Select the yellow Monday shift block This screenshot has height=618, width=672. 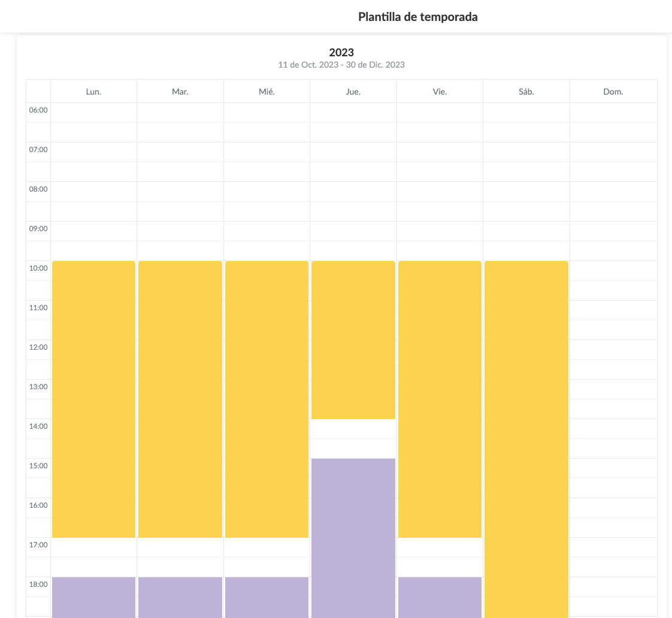coord(93,399)
